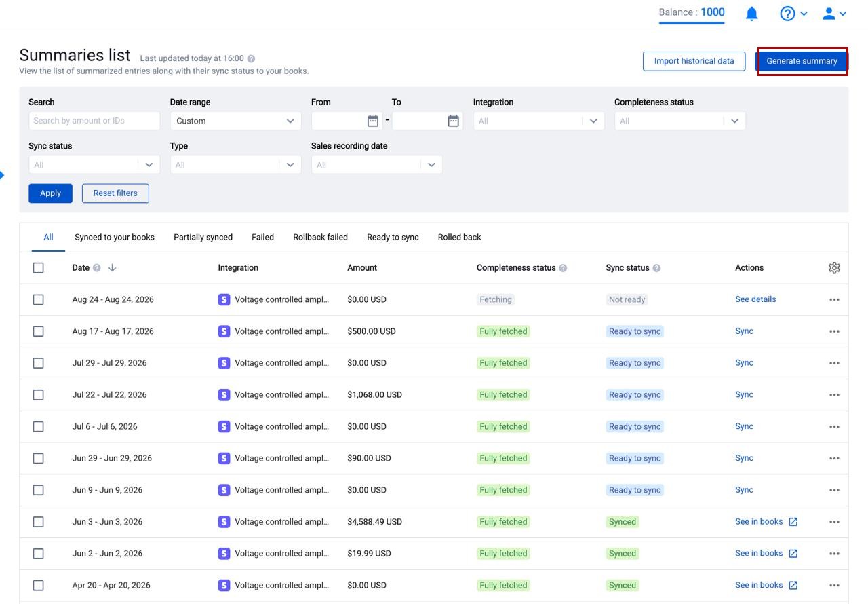Viewport: 868px width, 604px height.
Task: Open more options for Apr 20 row
Action: click(x=834, y=585)
